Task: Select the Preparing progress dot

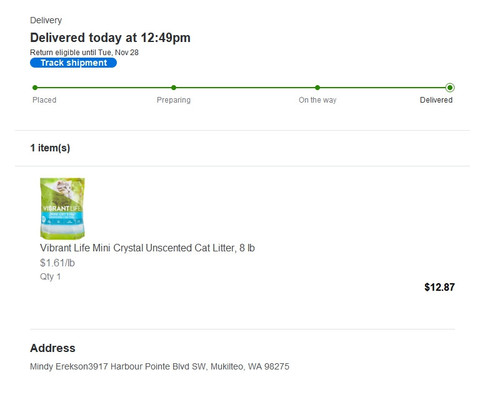Action: [174, 88]
